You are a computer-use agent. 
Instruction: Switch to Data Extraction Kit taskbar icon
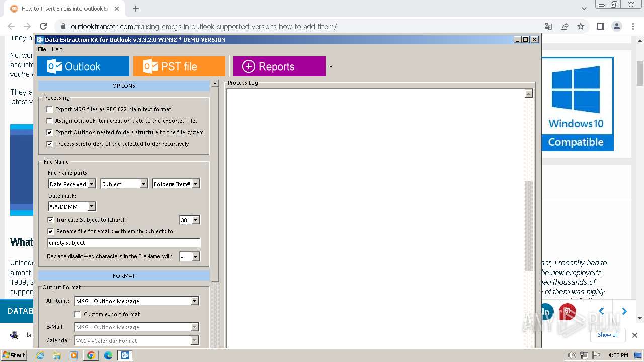(125, 355)
